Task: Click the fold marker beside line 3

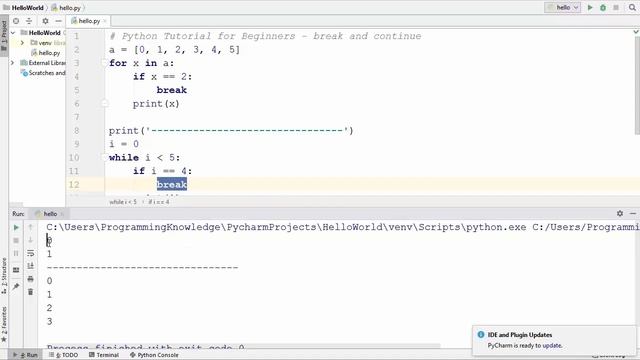Action: click(x=105, y=63)
